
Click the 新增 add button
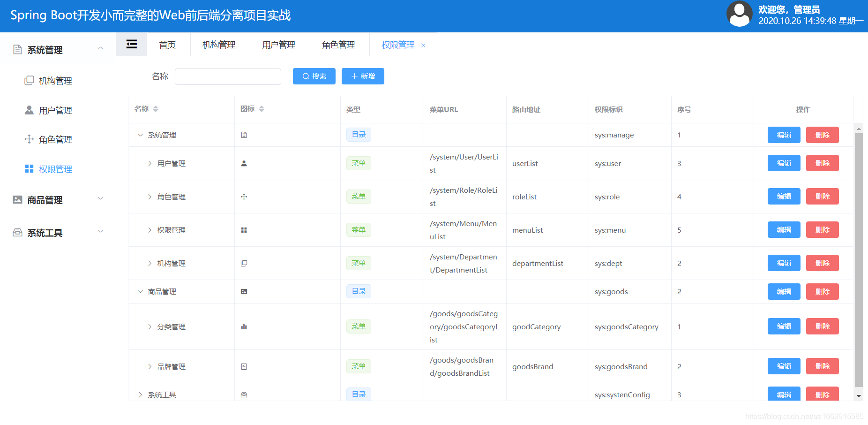pos(363,76)
